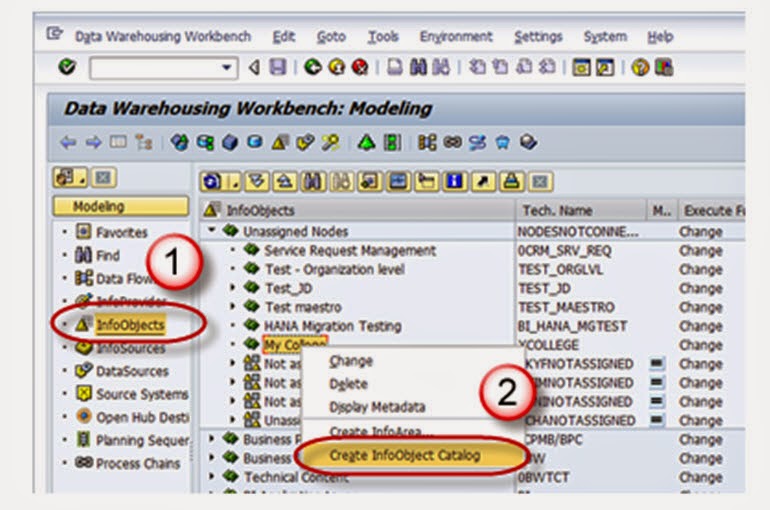The width and height of the screenshot is (770, 510).
Task: Open the command field dropdown arrow
Action: click(x=226, y=67)
